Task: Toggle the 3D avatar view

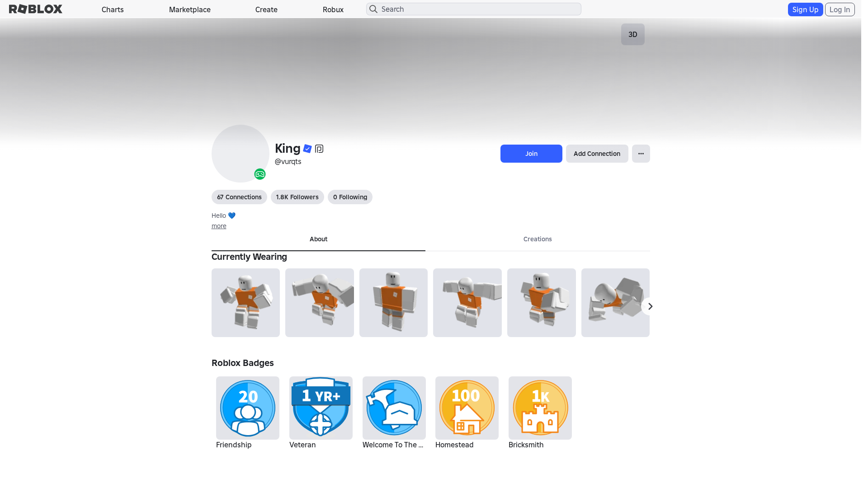Action: tap(633, 34)
